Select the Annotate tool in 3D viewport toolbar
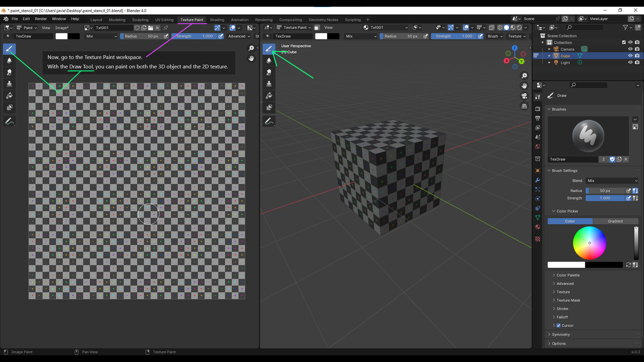The width and height of the screenshot is (644, 362). (x=269, y=121)
